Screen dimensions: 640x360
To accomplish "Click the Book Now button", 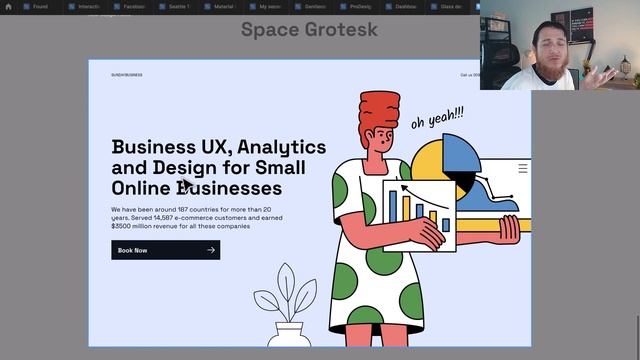I will click(x=166, y=250).
